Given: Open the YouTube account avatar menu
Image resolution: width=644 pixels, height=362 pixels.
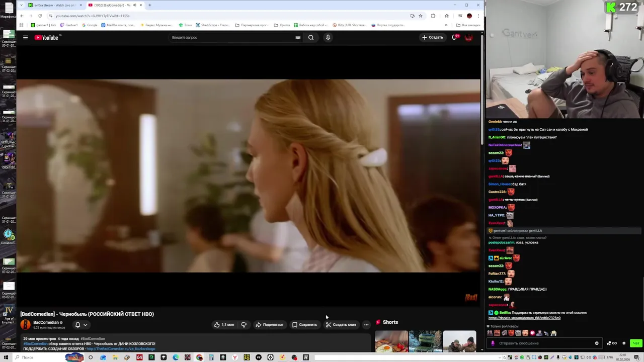Looking at the screenshot, I should point(469,38).
